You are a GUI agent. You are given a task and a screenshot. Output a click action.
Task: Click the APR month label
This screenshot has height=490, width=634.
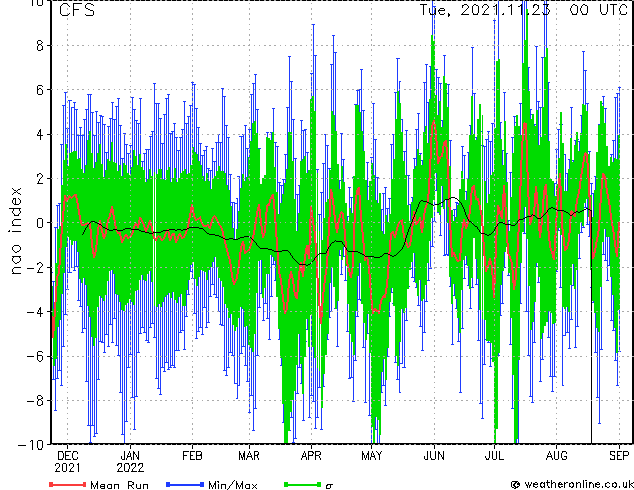[x=311, y=456]
